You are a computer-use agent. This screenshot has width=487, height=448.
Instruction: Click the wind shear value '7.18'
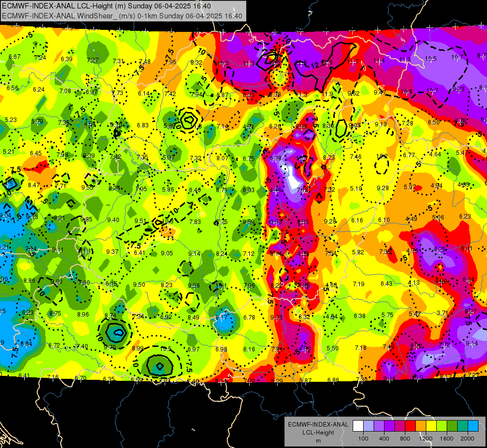coord(361,347)
